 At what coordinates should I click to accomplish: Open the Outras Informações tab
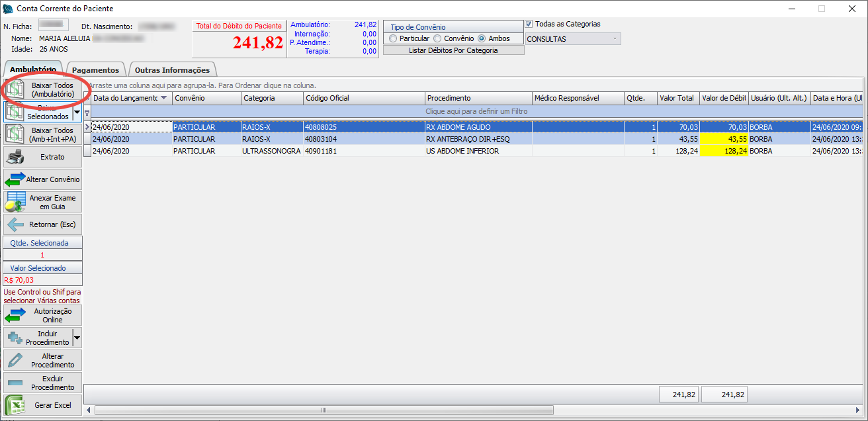172,70
